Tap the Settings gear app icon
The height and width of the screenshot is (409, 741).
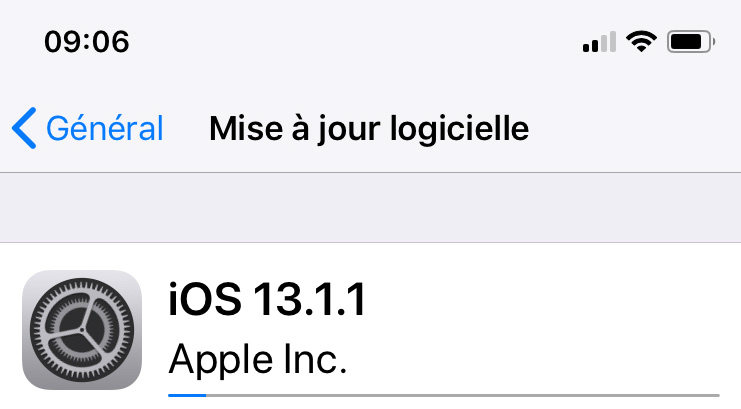tap(82, 330)
